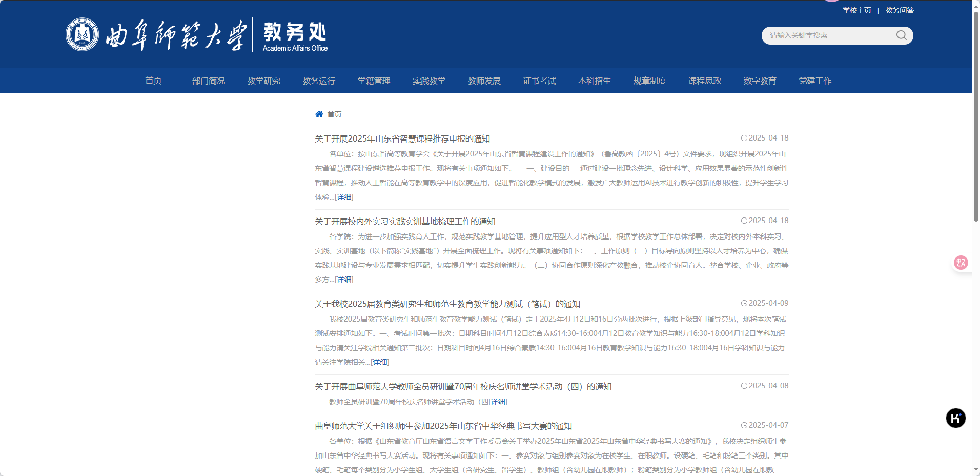Click the clock icon beside date 2025-04-07
This screenshot has width=980, height=476.
tap(744, 425)
